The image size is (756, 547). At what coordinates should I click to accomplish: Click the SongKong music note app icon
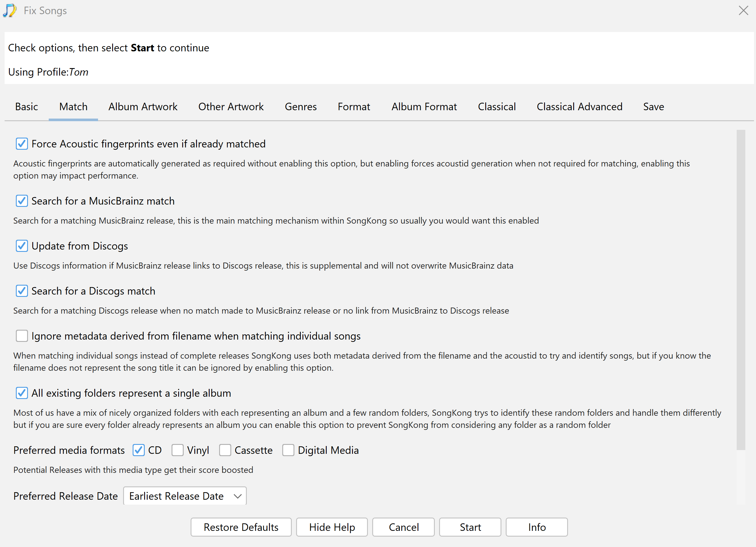tap(10, 11)
